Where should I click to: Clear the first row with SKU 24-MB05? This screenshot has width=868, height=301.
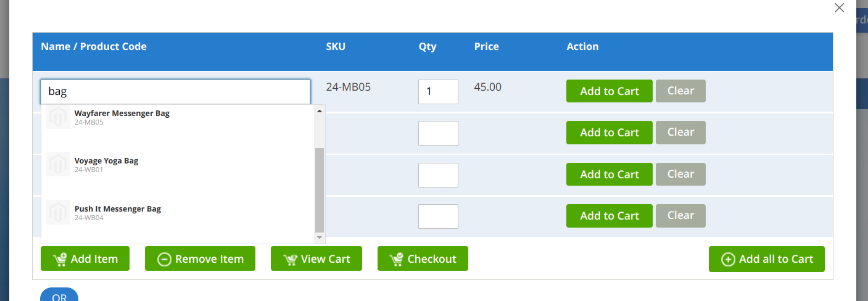click(x=680, y=91)
